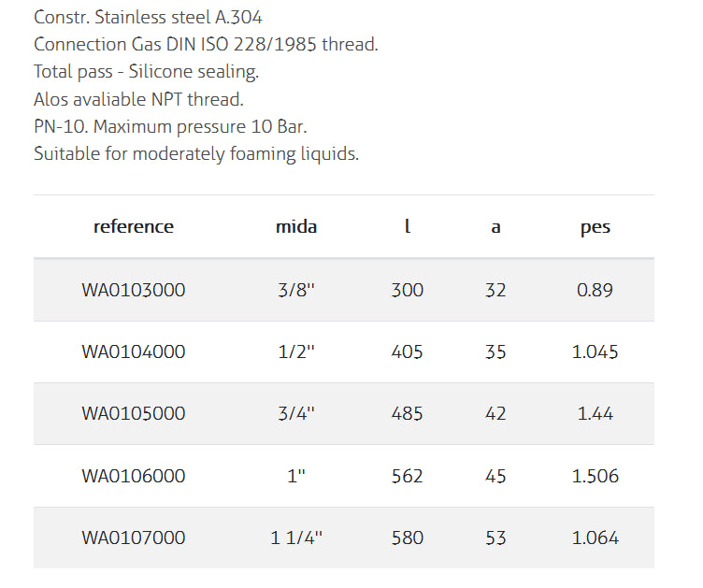Click the 'mida' column header

point(296,226)
